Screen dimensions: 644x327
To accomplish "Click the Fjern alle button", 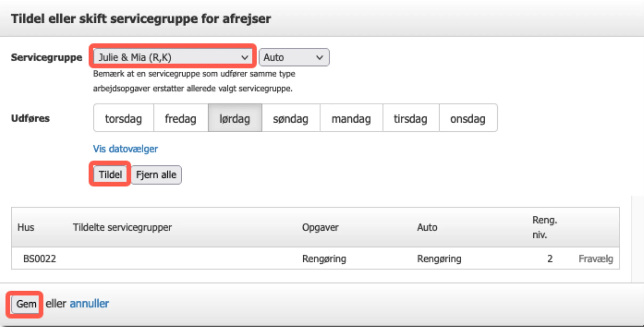I will tap(156, 175).
